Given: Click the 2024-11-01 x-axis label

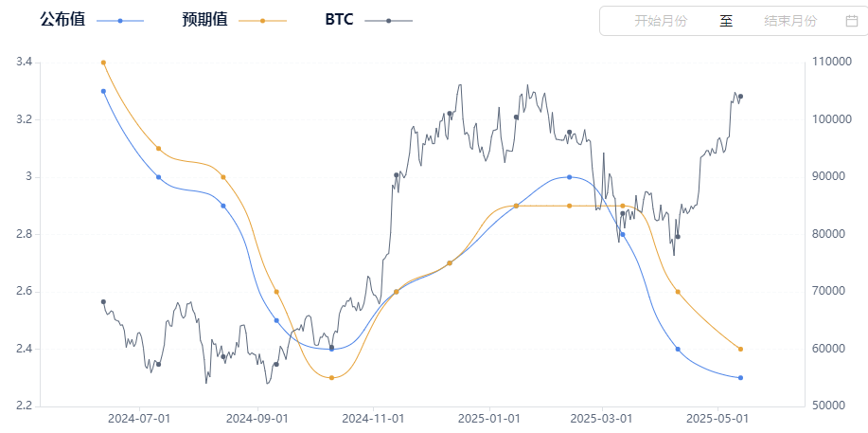Looking at the screenshot, I should tap(373, 417).
